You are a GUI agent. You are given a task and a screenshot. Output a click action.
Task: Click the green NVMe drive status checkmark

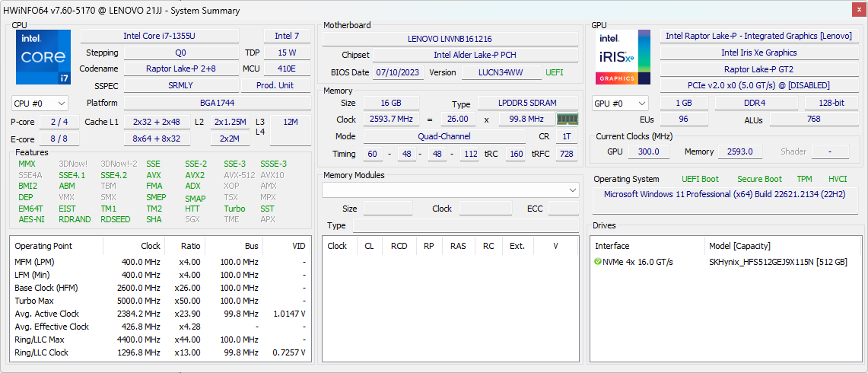(598, 262)
